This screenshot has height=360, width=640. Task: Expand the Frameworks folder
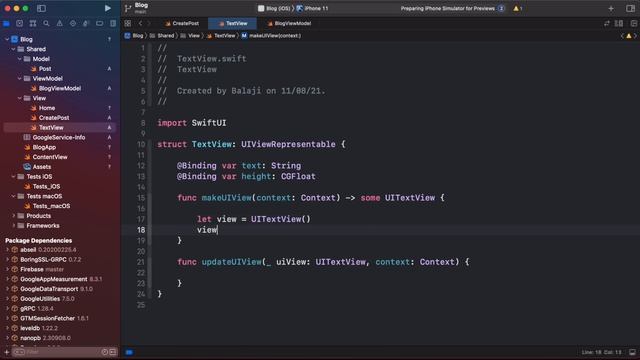click(13, 225)
